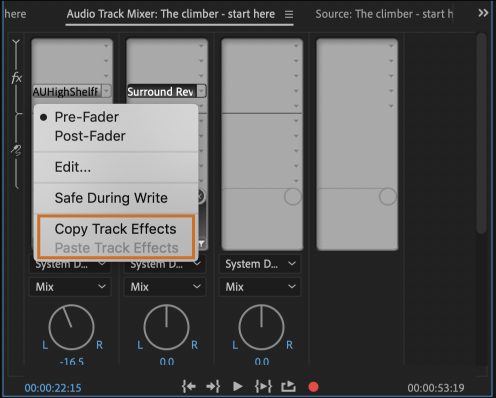Click third track pan value 0.0

pos(262,361)
